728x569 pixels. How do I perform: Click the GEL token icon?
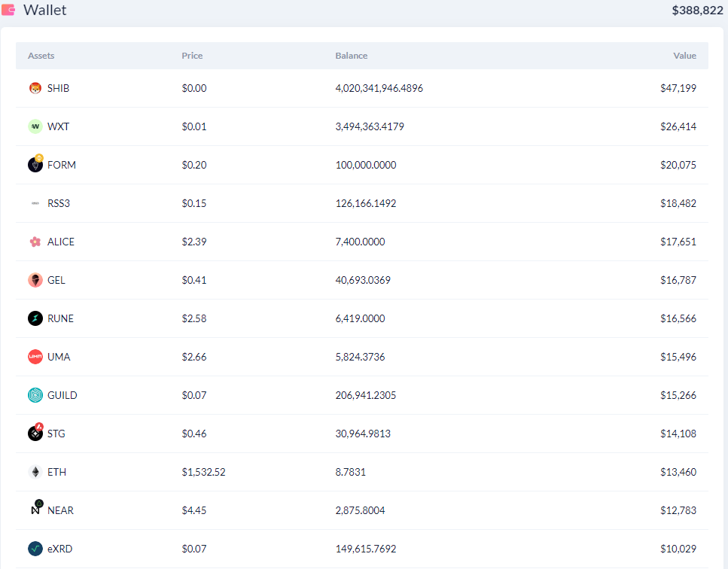click(35, 280)
